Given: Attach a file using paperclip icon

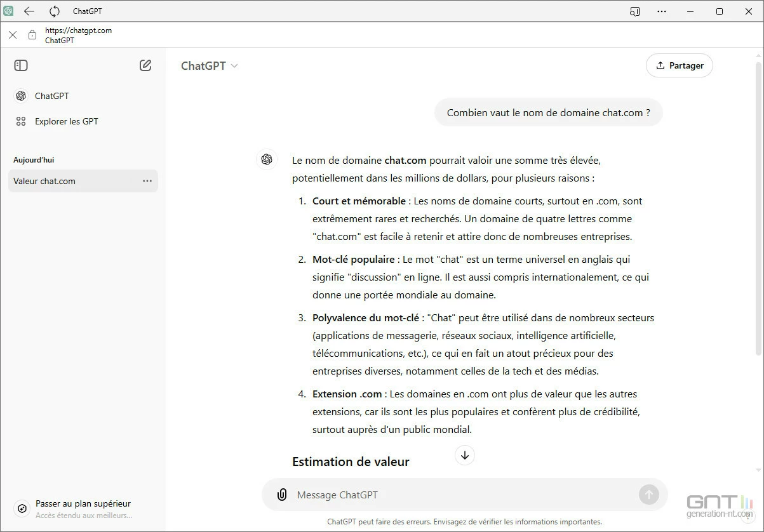Looking at the screenshot, I should point(282,495).
